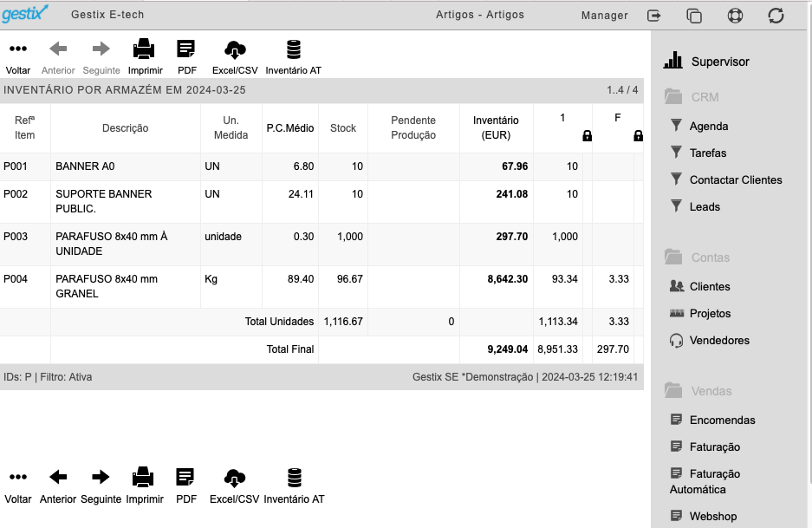Click the top Voltar three-dots icon
The height and width of the screenshot is (528, 812).
(x=18, y=49)
